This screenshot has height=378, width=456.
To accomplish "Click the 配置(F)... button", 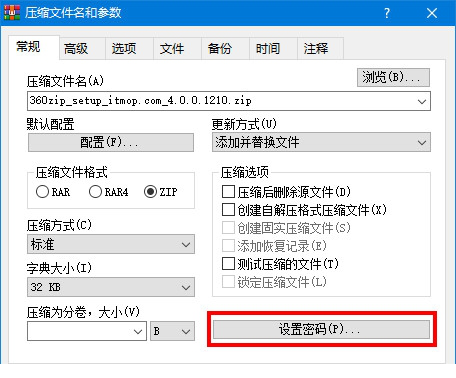I will point(111,143).
